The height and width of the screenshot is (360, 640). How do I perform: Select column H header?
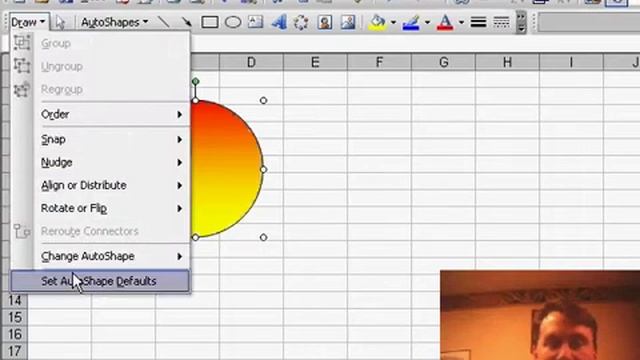pyautogui.click(x=507, y=62)
